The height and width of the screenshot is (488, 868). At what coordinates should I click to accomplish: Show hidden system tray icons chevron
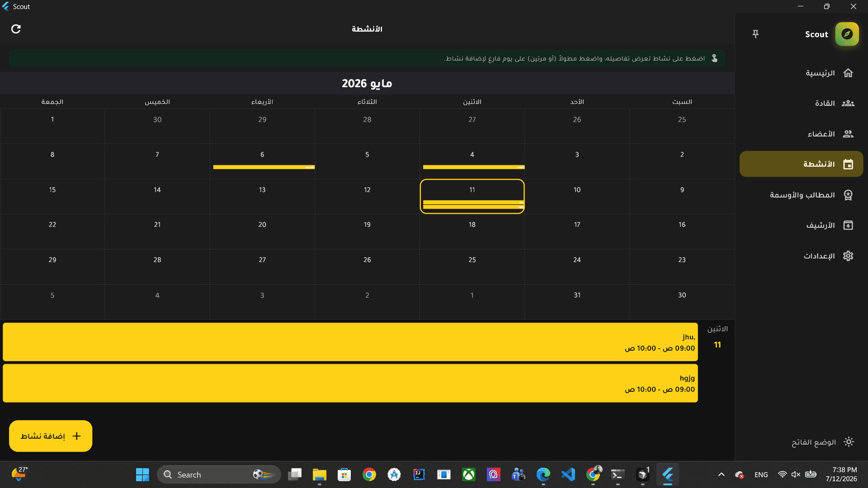coord(722,474)
